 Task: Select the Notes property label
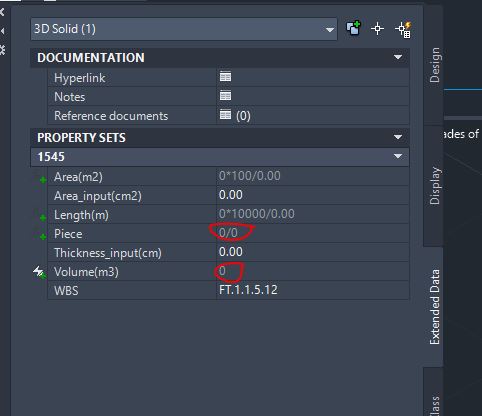(x=69, y=97)
